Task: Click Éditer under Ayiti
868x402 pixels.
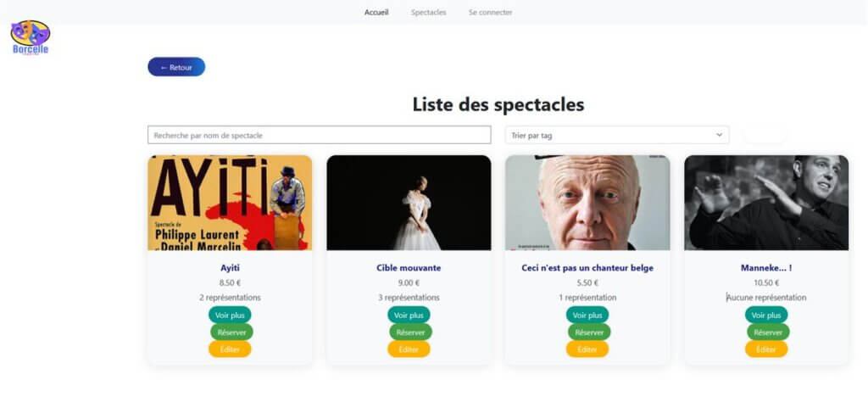Action: tap(230, 349)
